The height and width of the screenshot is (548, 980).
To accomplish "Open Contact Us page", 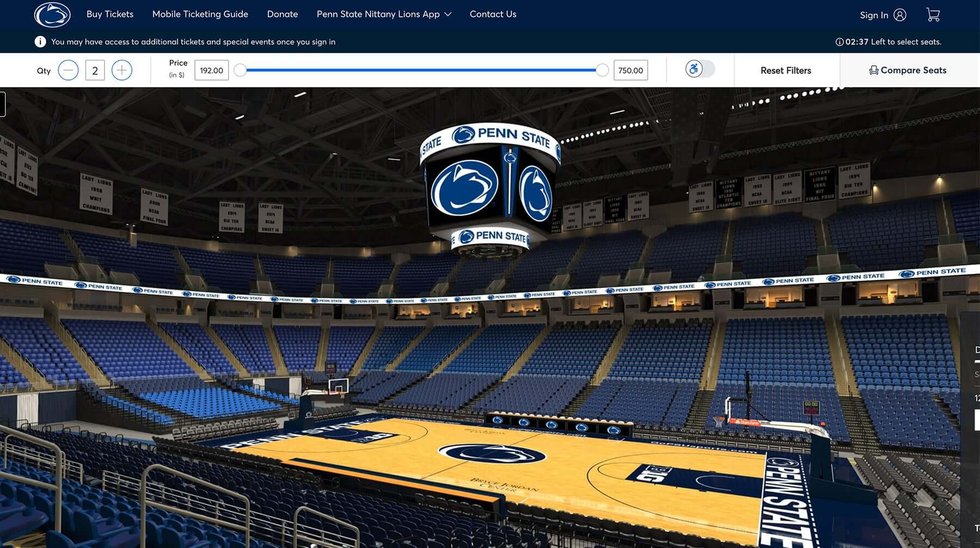I will point(493,14).
